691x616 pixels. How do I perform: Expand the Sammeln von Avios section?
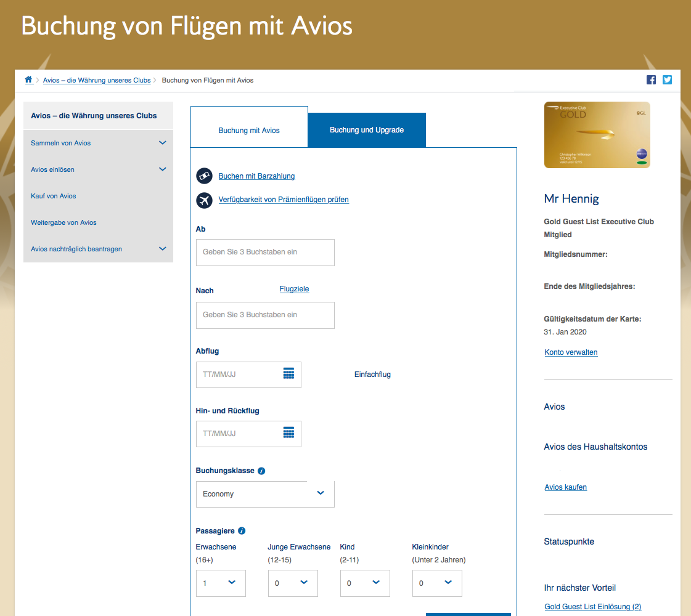pyautogui.click(x=163, y=143)
